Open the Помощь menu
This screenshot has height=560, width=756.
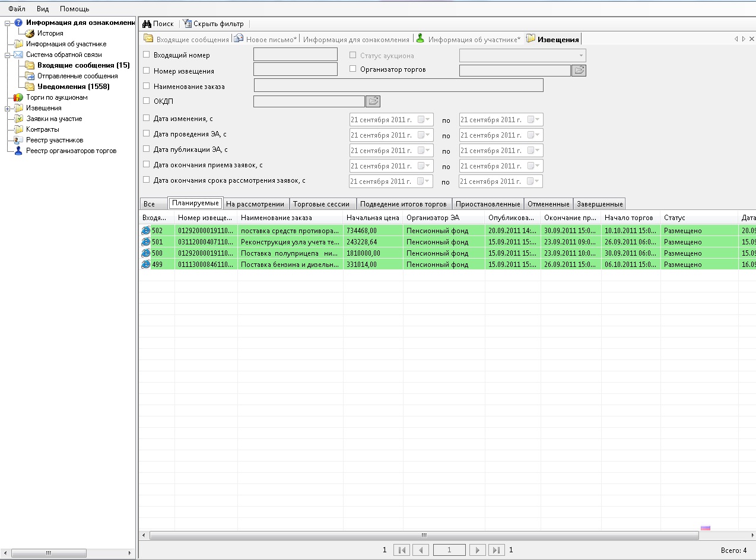tap(74, 9)
